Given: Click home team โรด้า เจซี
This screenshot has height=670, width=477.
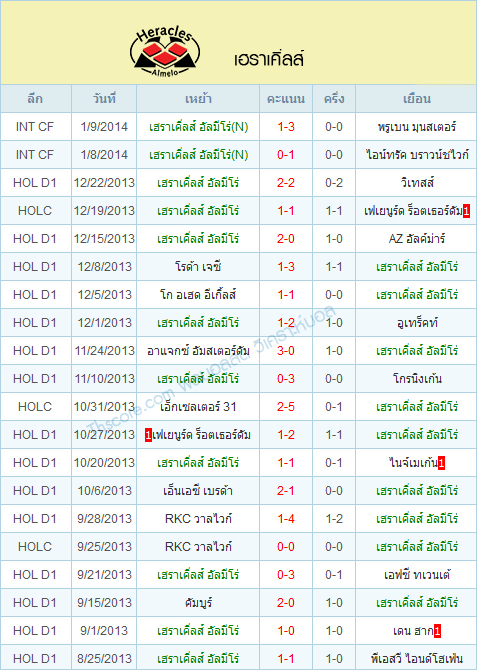Looking at the screenshot, I should pyautogui.click(x=198, y=267).
